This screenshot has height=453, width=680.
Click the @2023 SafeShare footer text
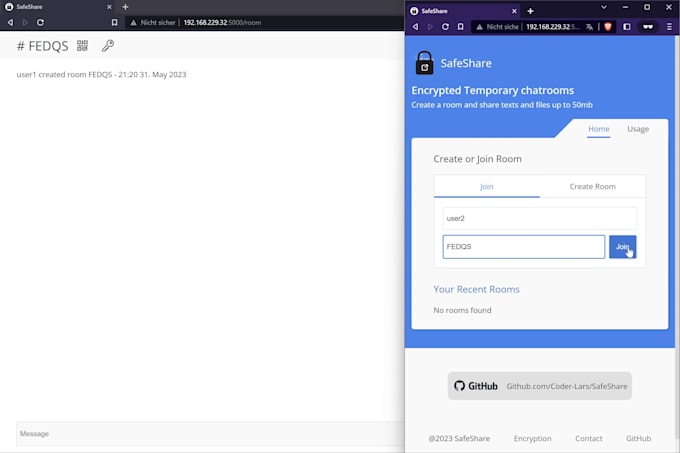[459, 438]
